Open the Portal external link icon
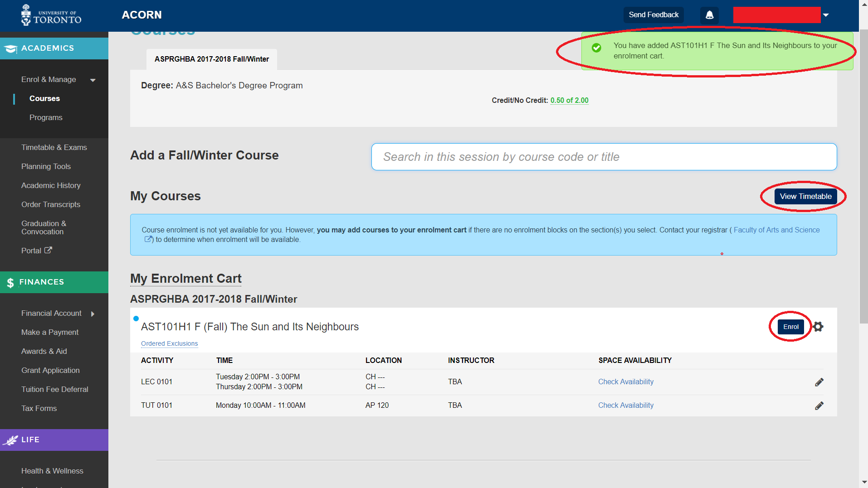The width and height of the screenshot is (868, 488). coord(48,250)
